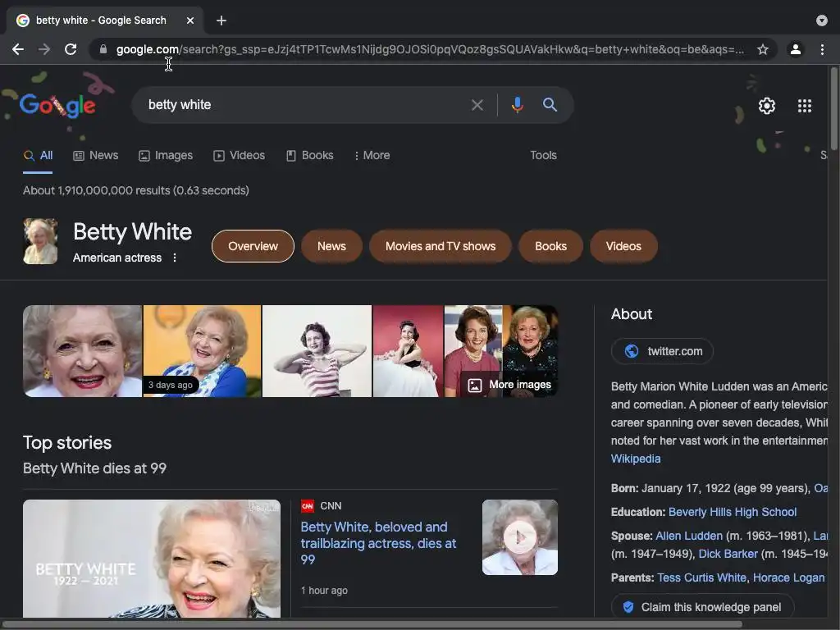
Task: Reload the current page
Action: [x=71, y=49]
